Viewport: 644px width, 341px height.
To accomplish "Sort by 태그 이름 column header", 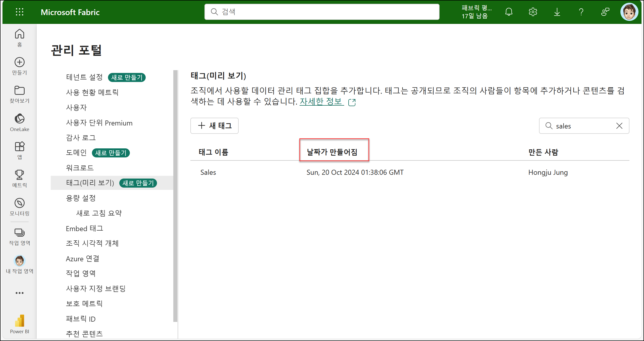I will click(213, 152).
